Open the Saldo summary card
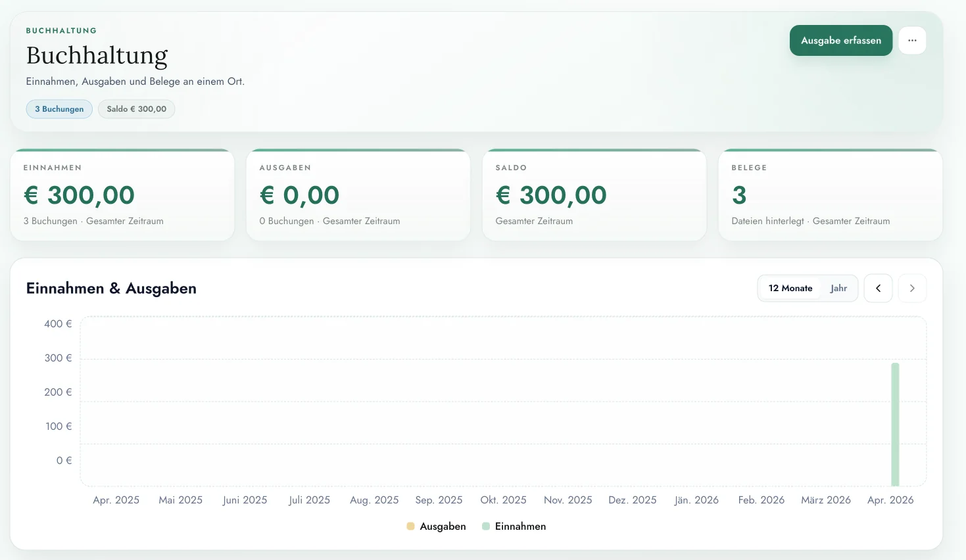 (x=594, y=195)
